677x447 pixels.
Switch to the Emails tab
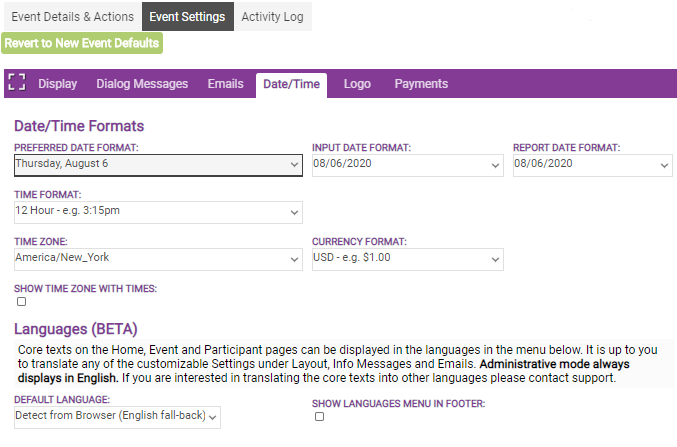coord(225,84)
